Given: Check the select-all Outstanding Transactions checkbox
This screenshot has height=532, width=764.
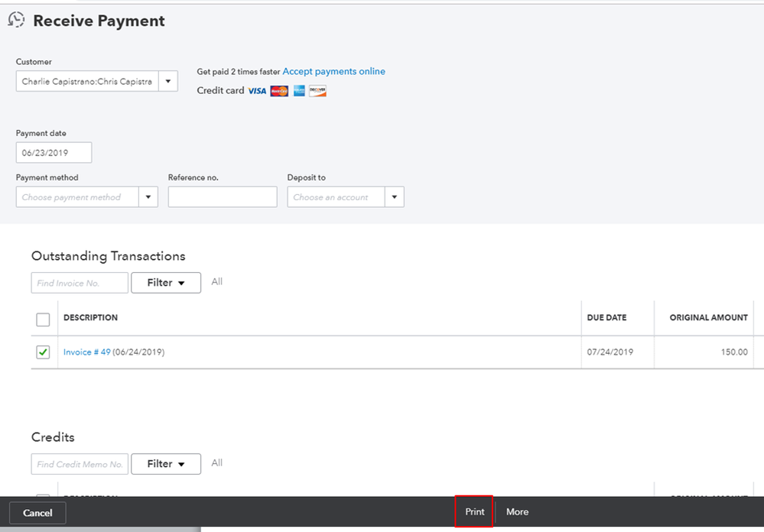Looking at the screenshot, I should tap(43, 320).
